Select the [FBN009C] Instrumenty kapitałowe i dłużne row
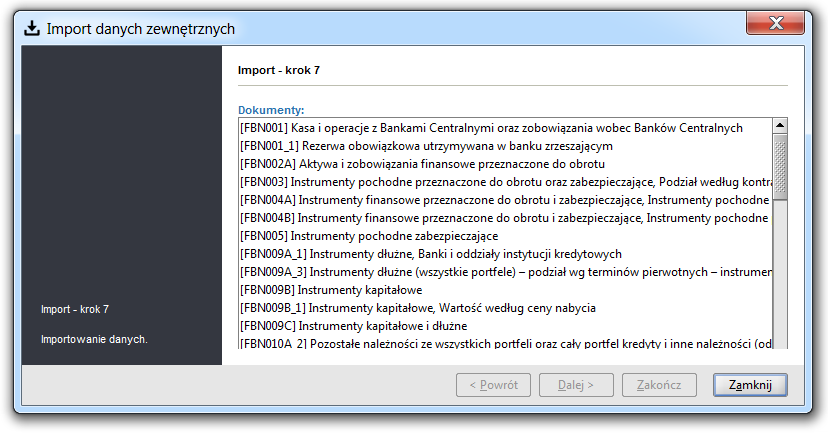This screenshot has width=828, height=436. tap(505, 325)
